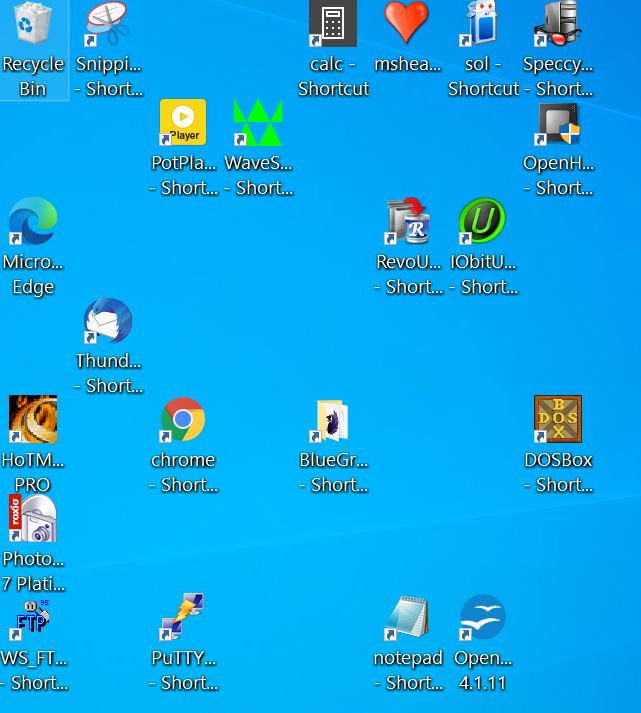Select the calc calculator shortcut icon
This screenshot has height=713, width=641.
(333, 23)
